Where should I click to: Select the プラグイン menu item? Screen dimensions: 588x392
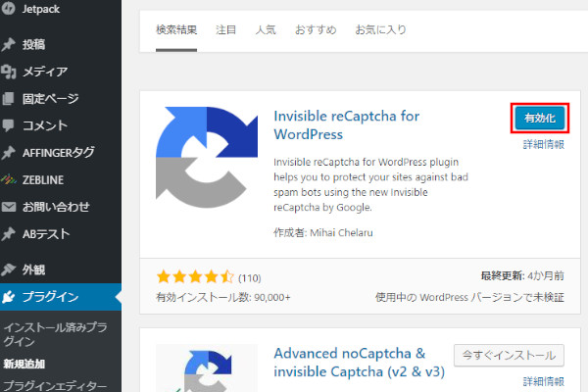pyautogui.click(x=61, y=297)
